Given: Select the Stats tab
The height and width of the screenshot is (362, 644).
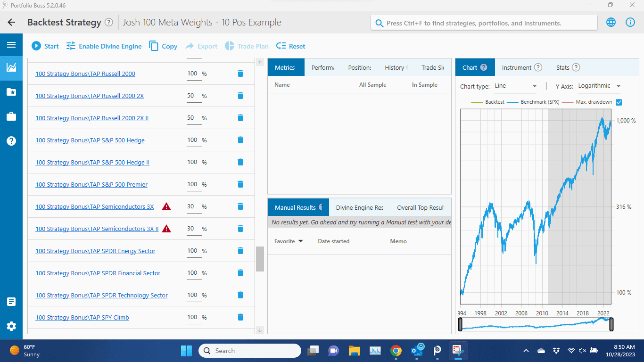Looking at the screenshot, I should click(x=568, y=67).
